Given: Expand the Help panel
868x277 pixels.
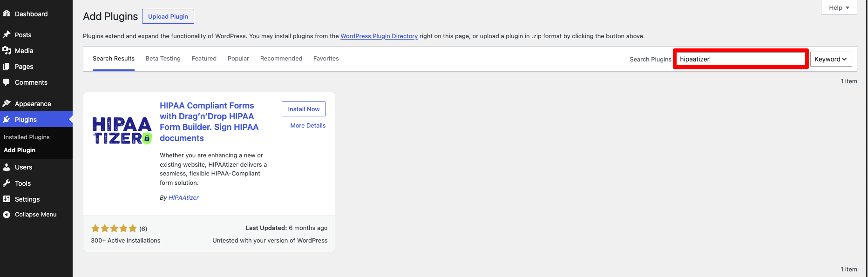Looking at the screenshot, I should coord(839,7).
